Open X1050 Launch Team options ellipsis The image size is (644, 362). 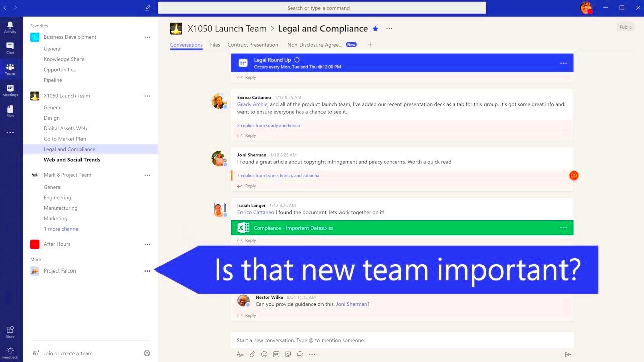[147, 96]
